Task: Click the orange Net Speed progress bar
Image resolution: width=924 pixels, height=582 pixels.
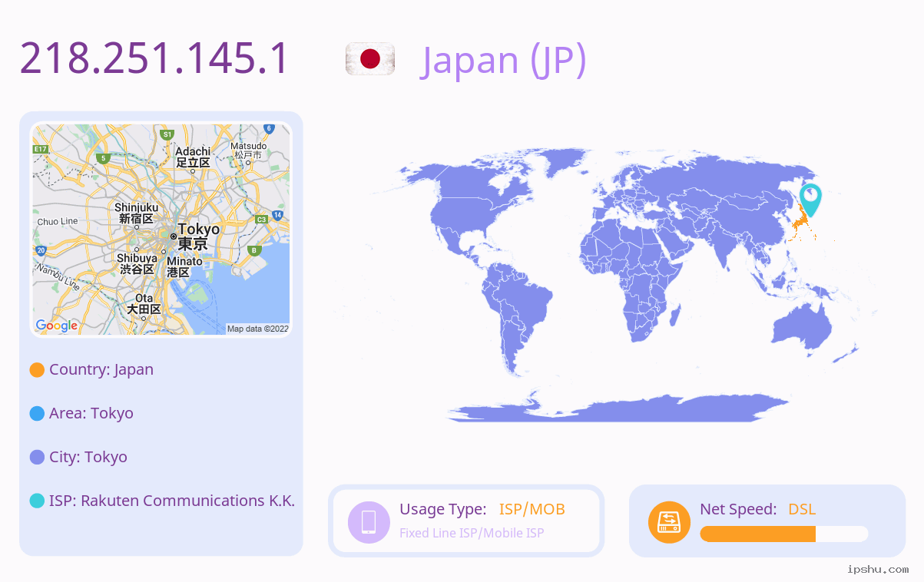Action: click(x=758, y=534)
